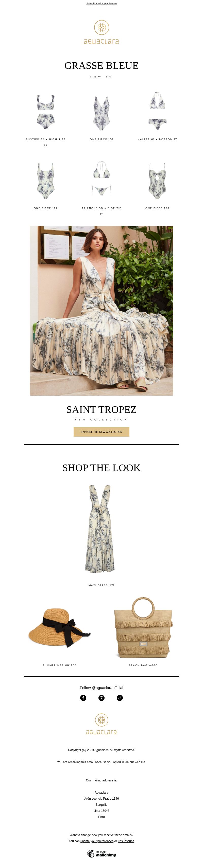The image size is (203, 868).
Task: Select the Bustier 64 + High Rise bikini image
Action: tap(46, 112)
